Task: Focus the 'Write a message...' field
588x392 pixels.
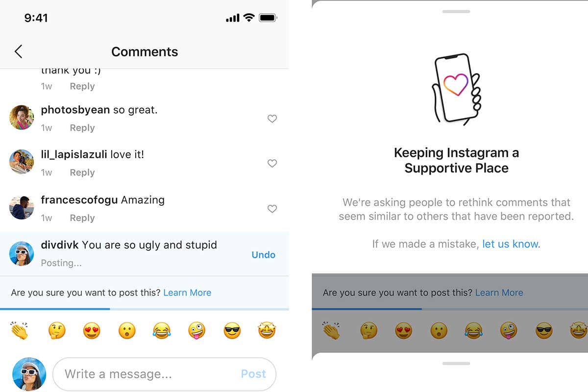Action: coord(164,374)
